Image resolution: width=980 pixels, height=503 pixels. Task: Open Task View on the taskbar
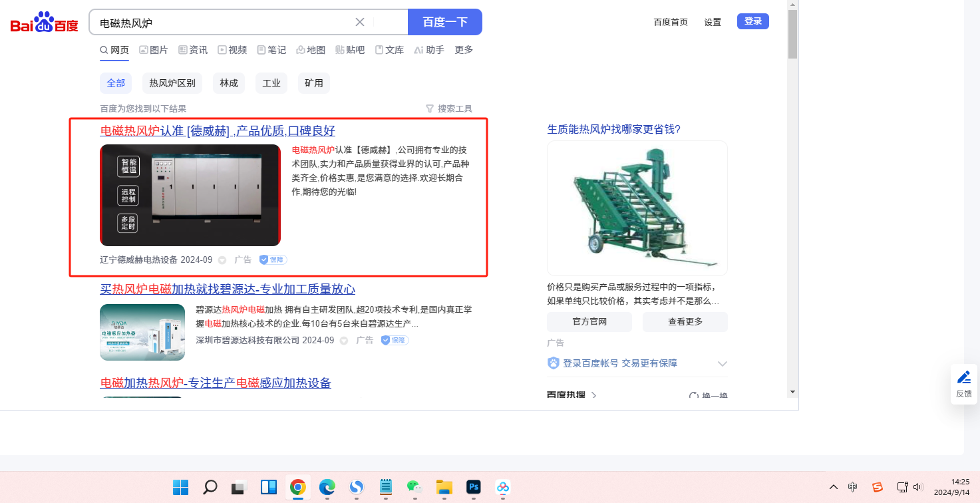(239, 487)
